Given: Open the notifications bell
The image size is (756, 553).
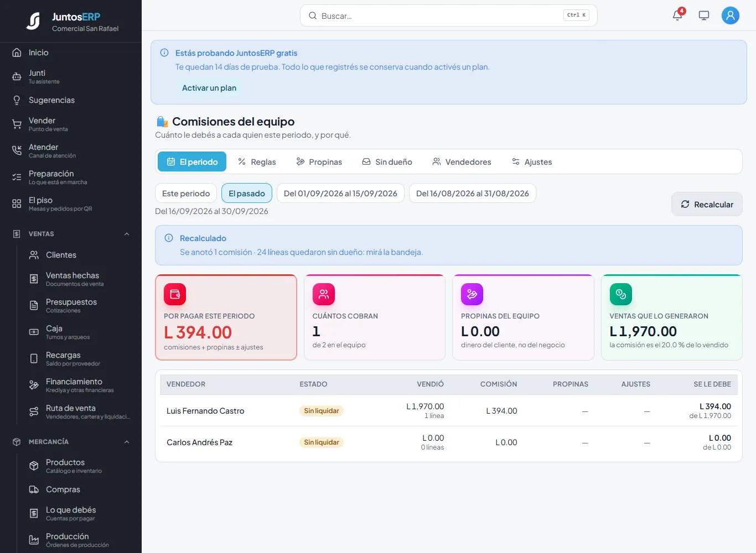Looking at the screenshot, I should pyautogui.click(x=677, y=15).
